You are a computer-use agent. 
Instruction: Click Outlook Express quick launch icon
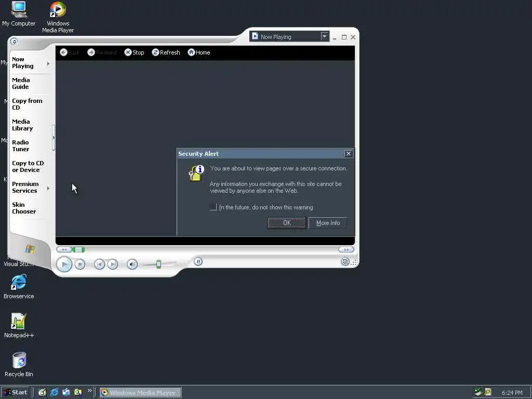click(66, 392)
